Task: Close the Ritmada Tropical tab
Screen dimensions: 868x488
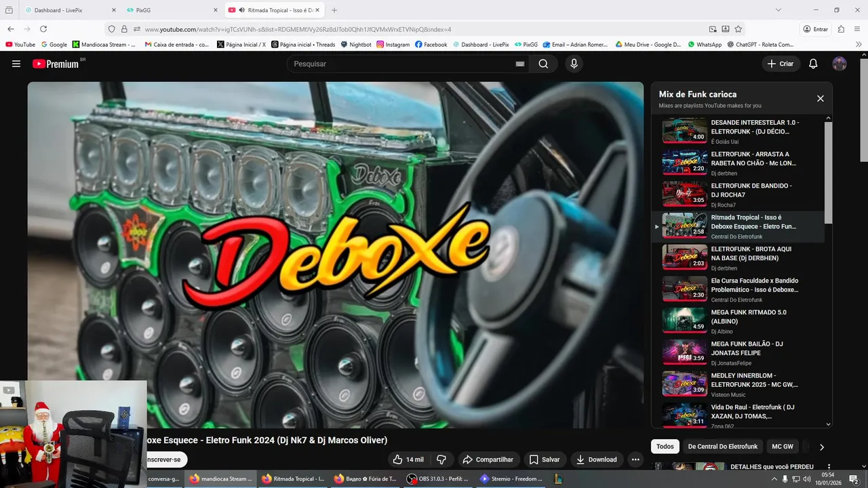Action: pos(317,10)
